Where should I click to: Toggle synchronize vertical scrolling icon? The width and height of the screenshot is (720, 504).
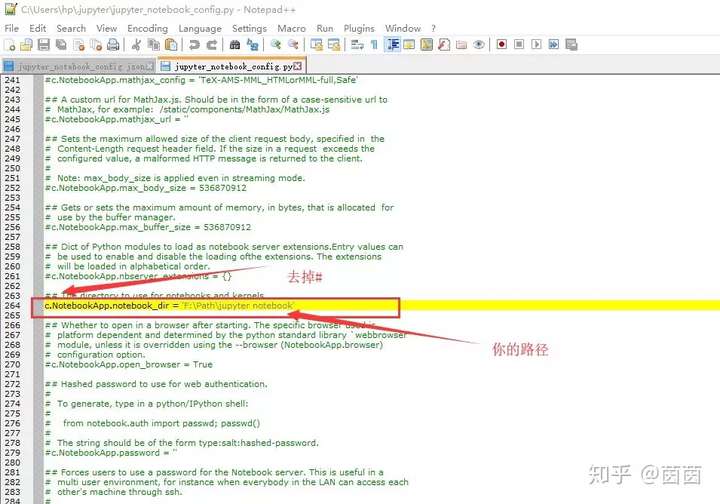316,45
